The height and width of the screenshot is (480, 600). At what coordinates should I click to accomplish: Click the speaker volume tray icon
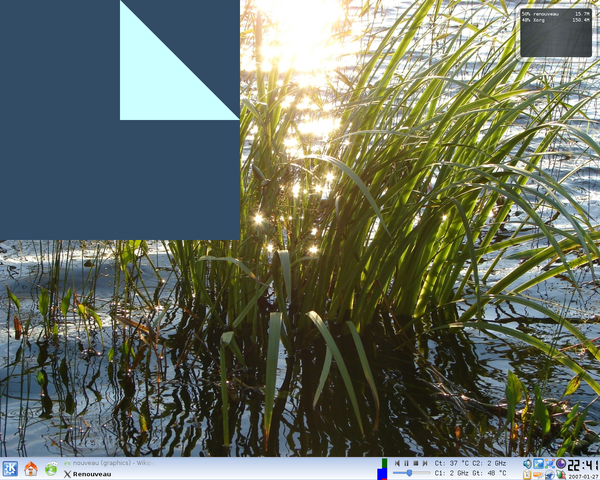click(528, 464)
